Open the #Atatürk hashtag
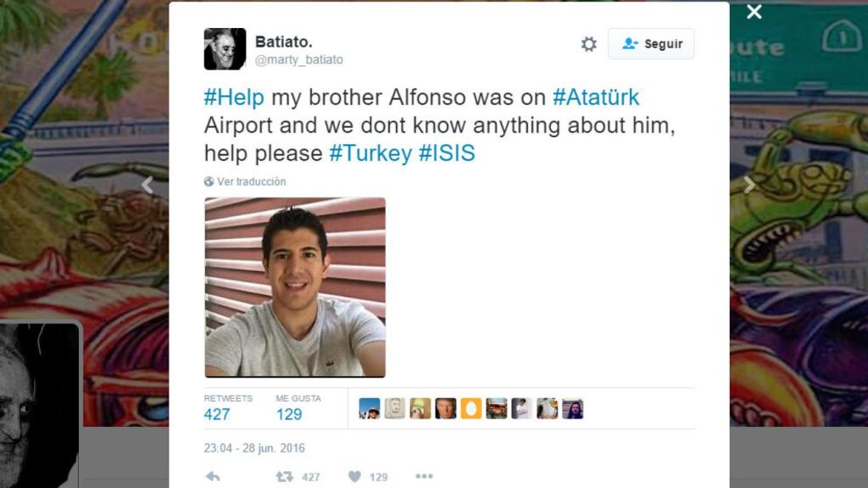The height and width of the screenshot is (488, 868). 596,97
